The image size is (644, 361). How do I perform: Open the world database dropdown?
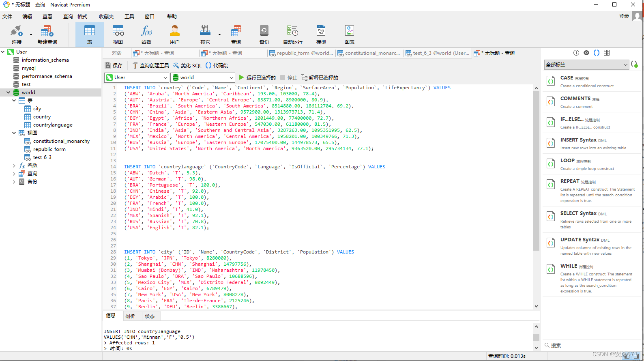pos(203,77)
